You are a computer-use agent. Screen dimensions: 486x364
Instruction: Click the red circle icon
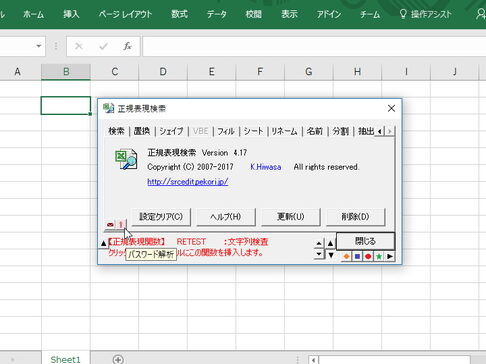click(368, 256)
